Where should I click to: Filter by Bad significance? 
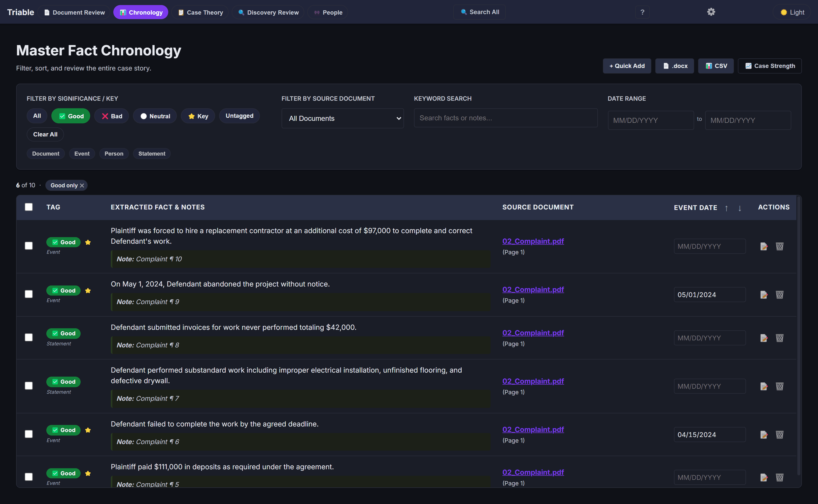pyautogui.click(x=112, y=116)
